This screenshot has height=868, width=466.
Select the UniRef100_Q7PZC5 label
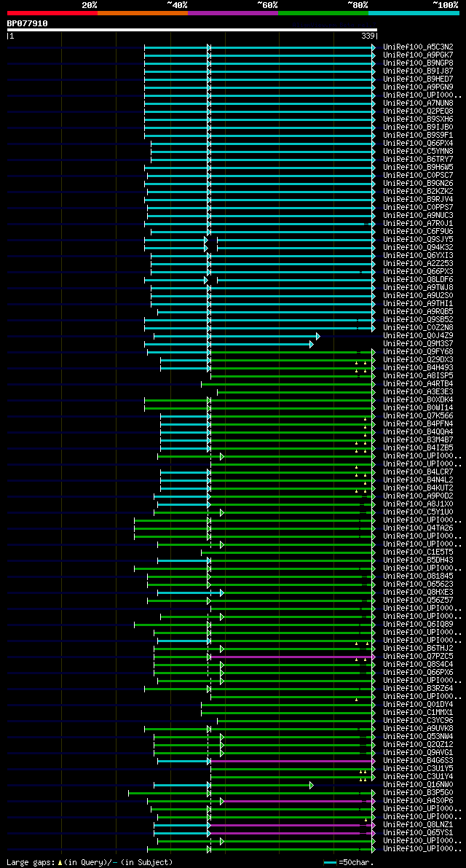click(x=418, y=657)
